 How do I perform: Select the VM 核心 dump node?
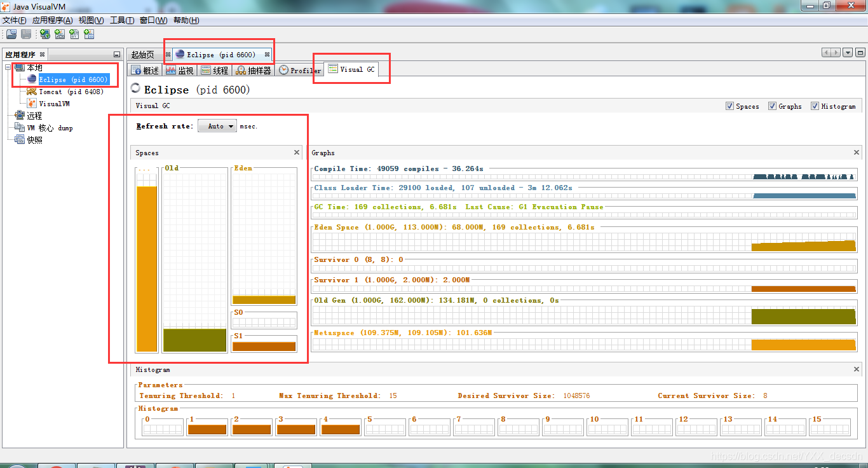(x=50, y=128)
